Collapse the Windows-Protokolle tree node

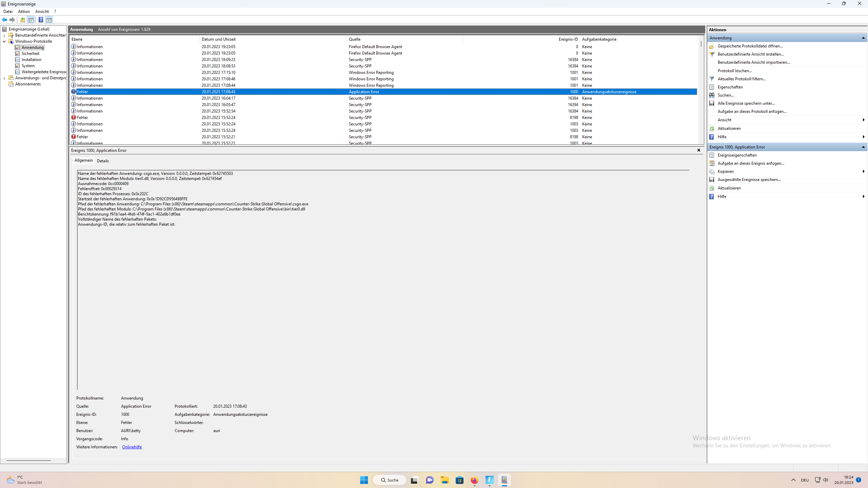tap(4, 41)
